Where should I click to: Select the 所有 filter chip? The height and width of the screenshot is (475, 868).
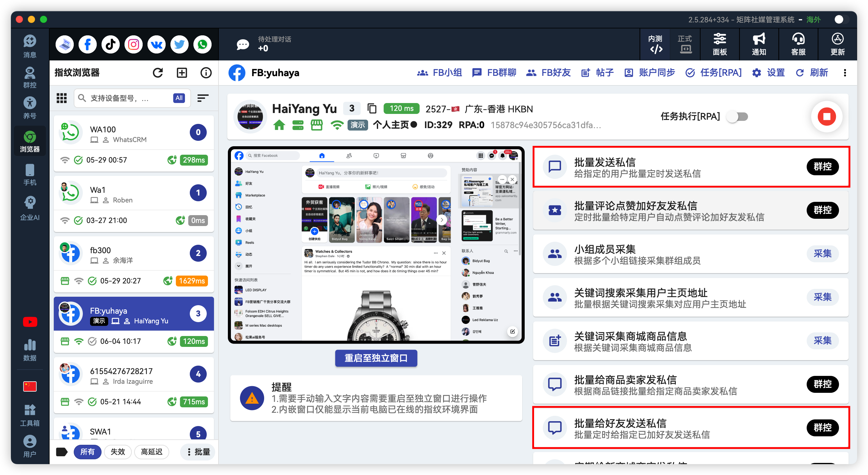[87, 452]
